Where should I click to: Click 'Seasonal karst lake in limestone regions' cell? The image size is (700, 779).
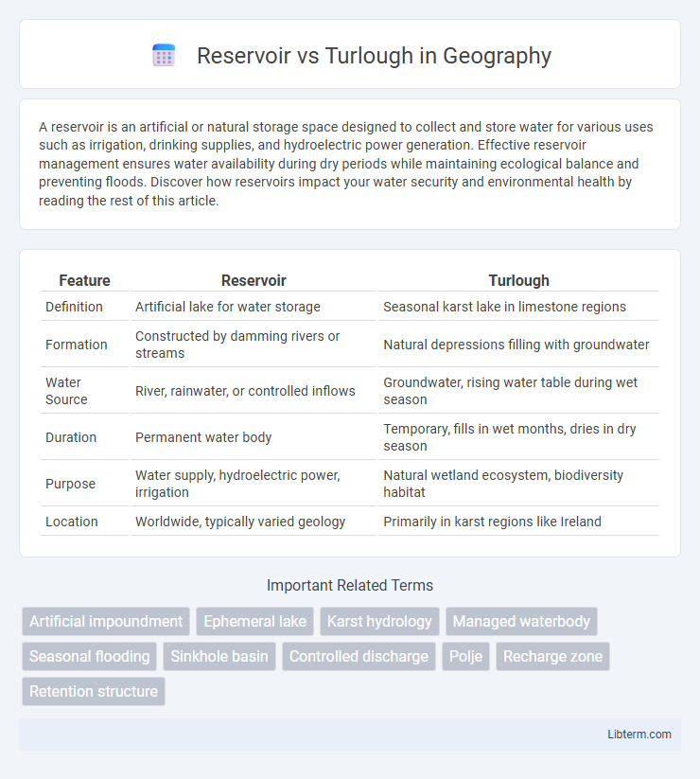pyautogui.click(x=518, y=307)
